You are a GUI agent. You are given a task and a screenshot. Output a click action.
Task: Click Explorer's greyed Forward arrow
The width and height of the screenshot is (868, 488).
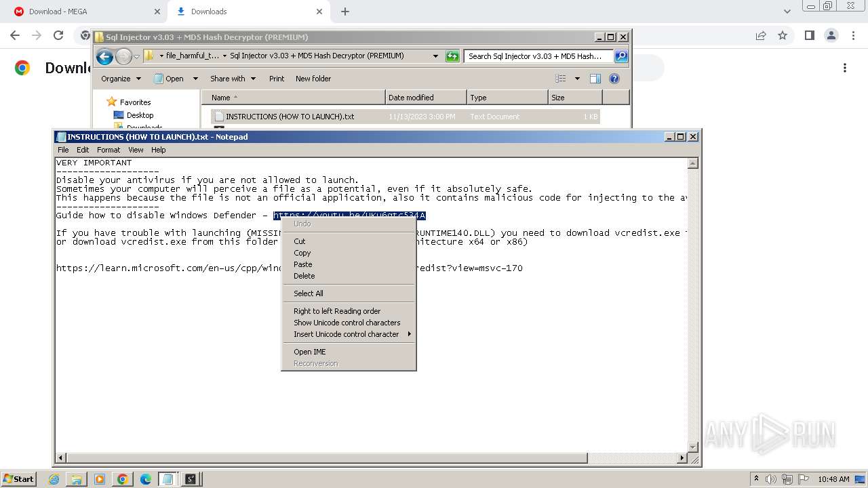click(123, 56)
